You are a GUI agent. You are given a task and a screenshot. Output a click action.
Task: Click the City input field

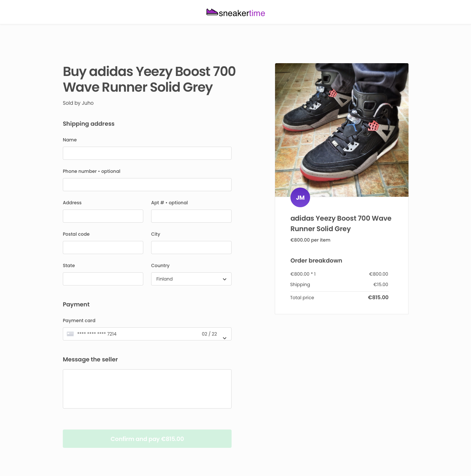click(191, 247)
